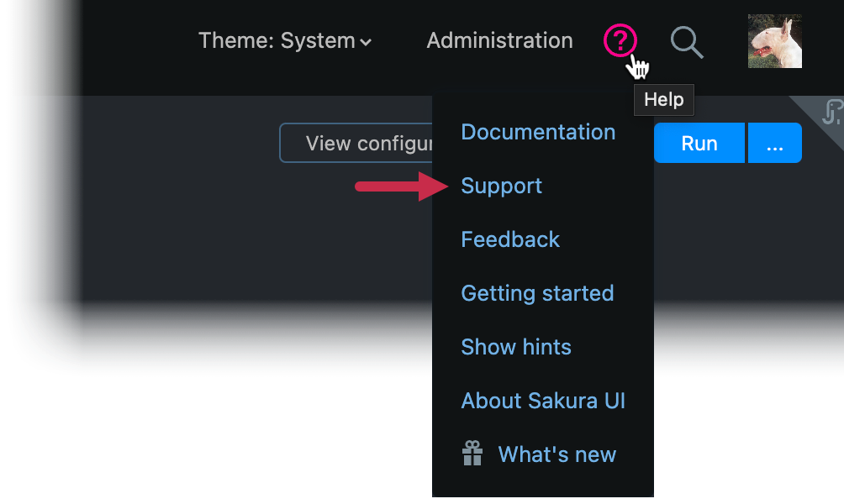Screen dimensions: 844x504
Task: Choose Support in the Help menu
Action: [x=502, y=186]
